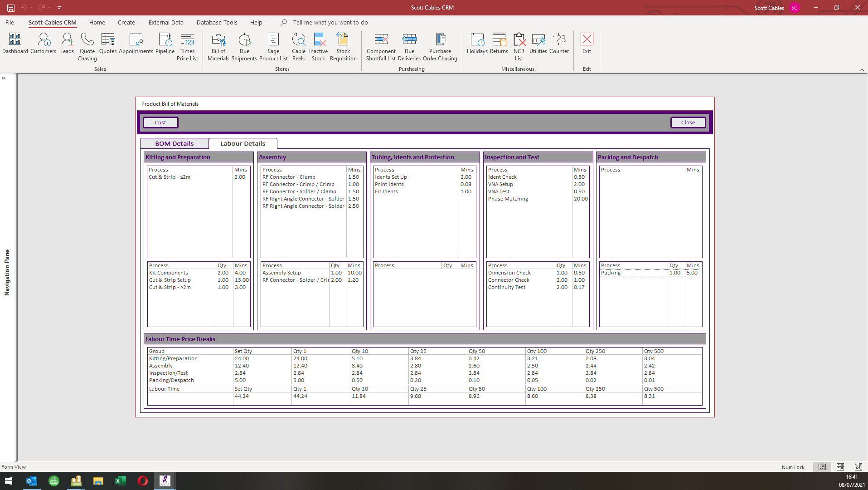Open Opera browser from the taskbar
The image size is (868, 490).
click(142, 481)
